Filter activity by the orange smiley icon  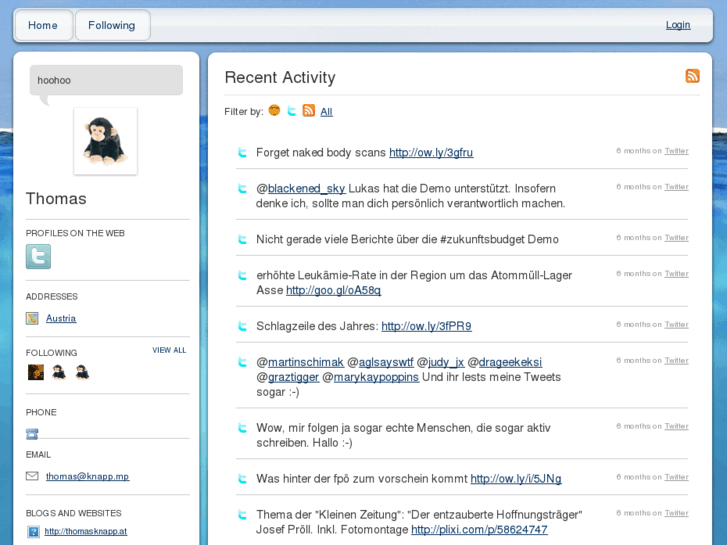click(274, 110)
